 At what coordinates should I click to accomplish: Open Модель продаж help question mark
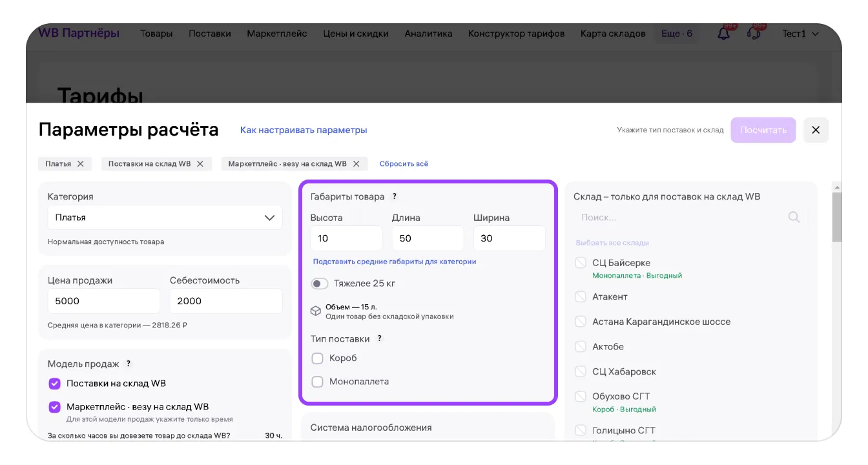[129, 364]
